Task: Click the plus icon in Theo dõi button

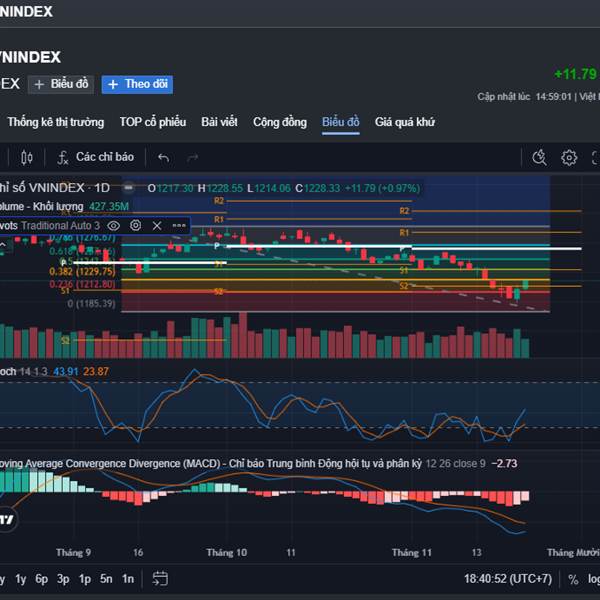Action: pos(113,84)
